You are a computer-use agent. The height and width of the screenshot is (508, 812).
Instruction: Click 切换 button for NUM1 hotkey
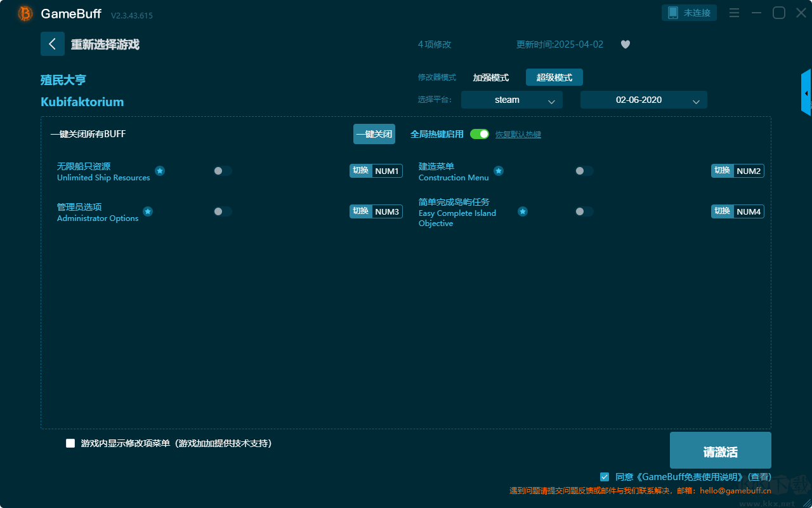click(361, 171)
